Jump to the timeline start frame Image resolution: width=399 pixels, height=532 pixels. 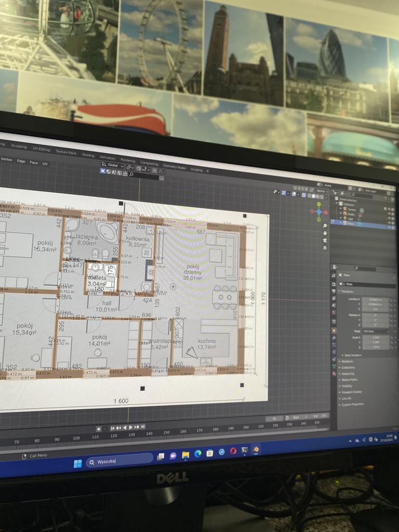(x=113, y=428)
